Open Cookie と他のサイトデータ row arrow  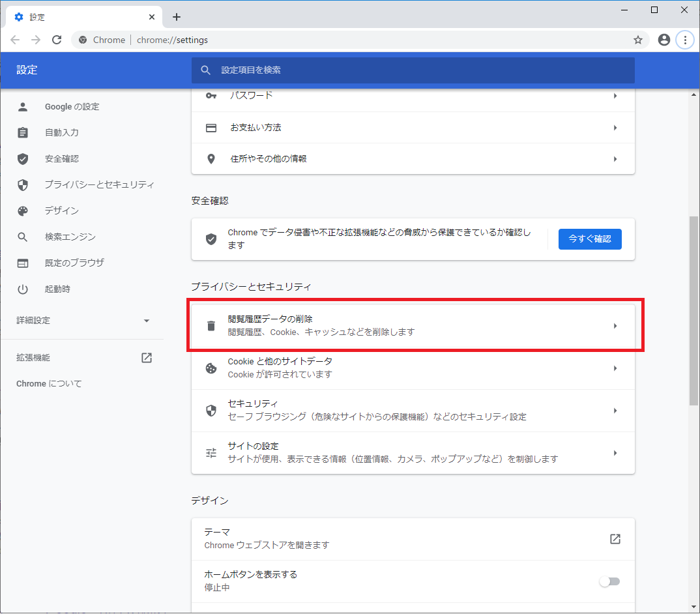(615, 368)
